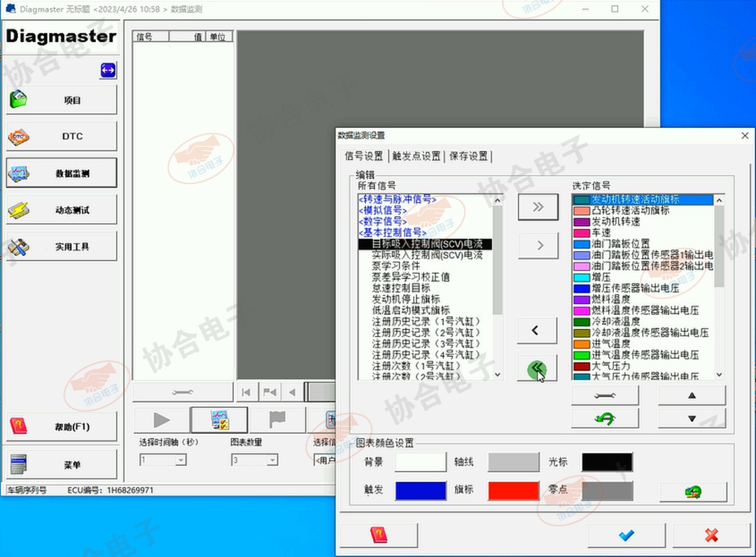Remove the selected signal with the single left arrow
The height and width of the screenshot is (557, 756).
(x=537, y=330)
